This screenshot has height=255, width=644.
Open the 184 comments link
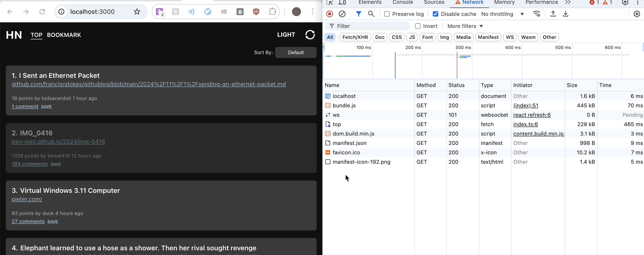click(x=30, y=164)
